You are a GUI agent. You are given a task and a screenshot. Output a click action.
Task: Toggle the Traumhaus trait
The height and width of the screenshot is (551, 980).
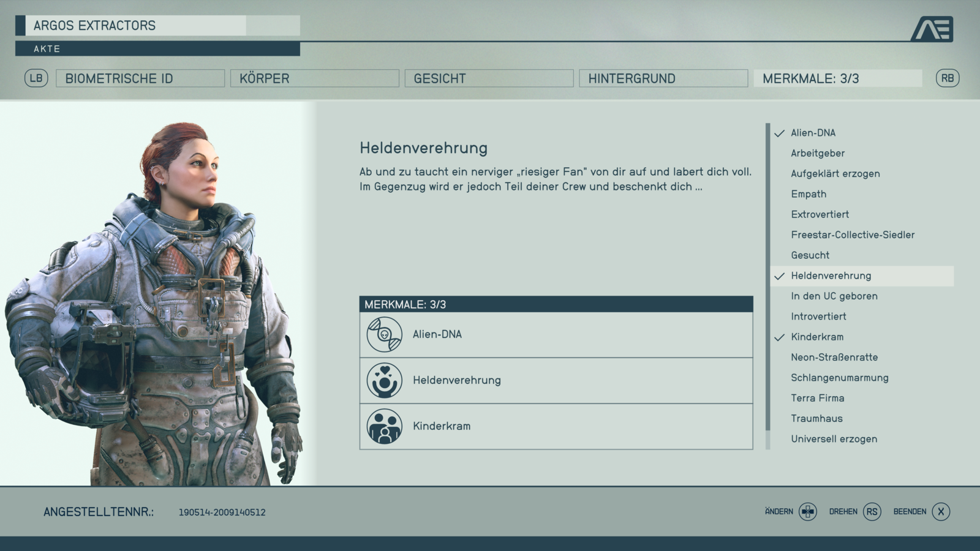click(863, 419)
